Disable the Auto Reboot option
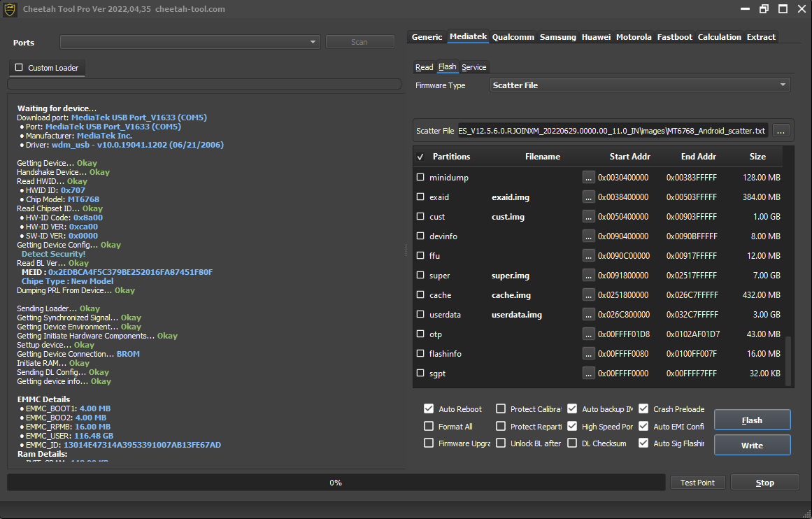This screenshot has width=812, height=519. click(429, 408)
